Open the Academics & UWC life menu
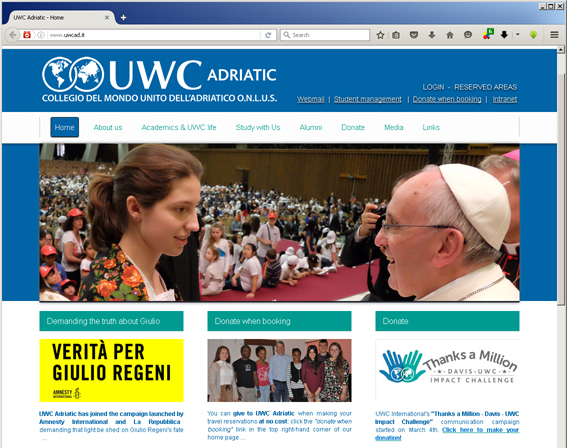 179,127
